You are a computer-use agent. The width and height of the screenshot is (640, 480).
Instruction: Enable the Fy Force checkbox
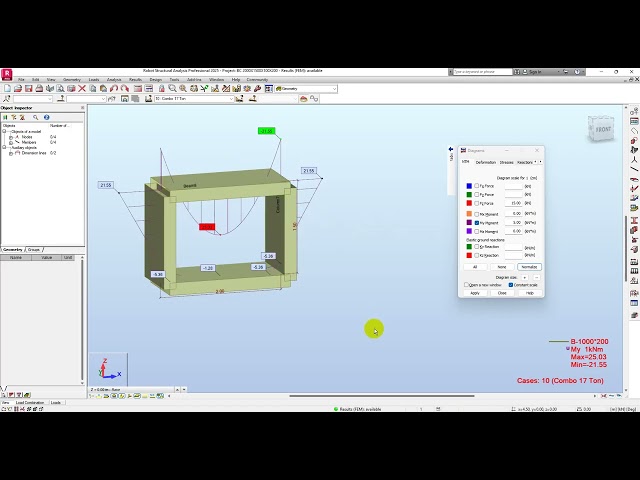pyautogui.click(x=476, y=194)
